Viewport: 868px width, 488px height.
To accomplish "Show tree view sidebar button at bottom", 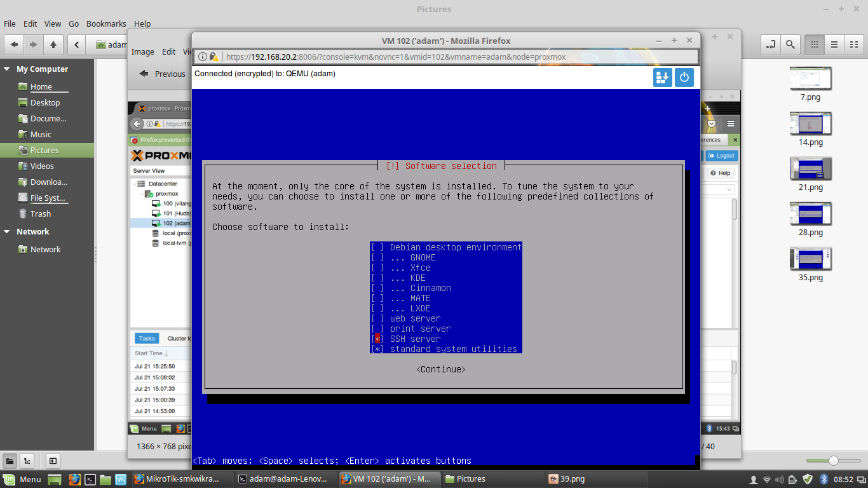I will coord(27,461).
